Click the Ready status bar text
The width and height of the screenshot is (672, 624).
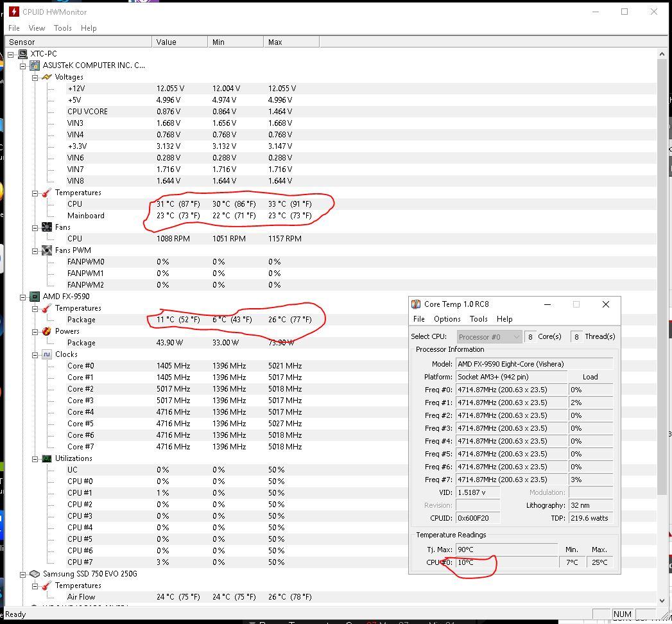point(15,614)
